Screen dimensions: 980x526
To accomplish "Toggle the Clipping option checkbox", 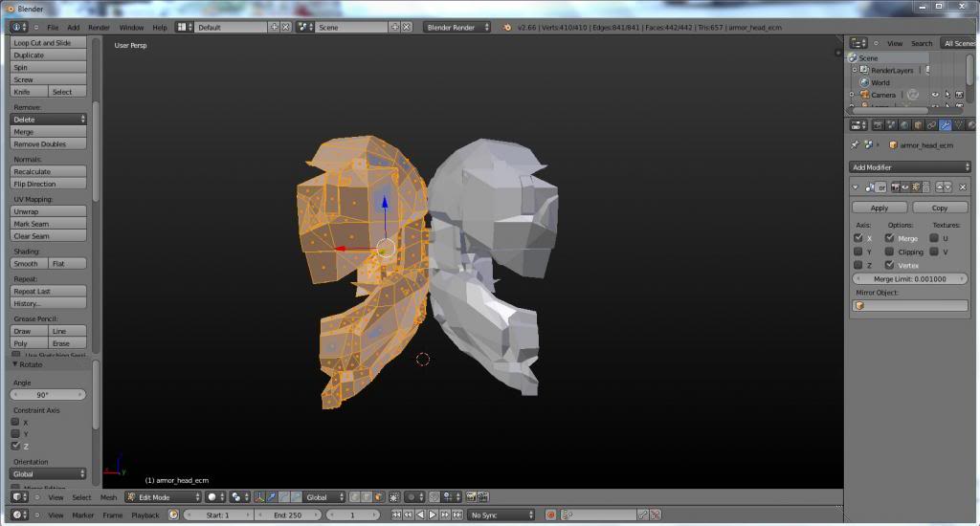I will point(889,252).
